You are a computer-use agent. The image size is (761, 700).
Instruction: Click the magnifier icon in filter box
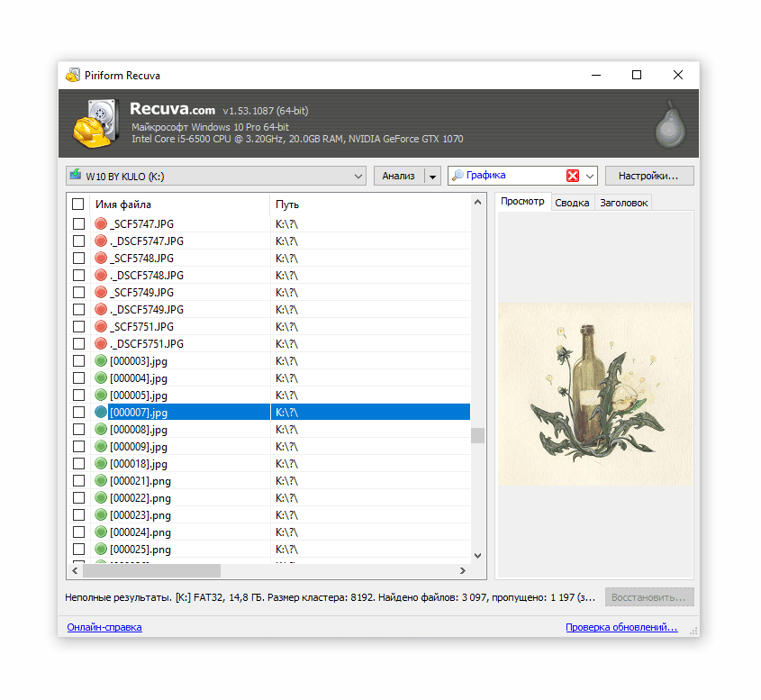pyautogui.click(x=458, y=176)
